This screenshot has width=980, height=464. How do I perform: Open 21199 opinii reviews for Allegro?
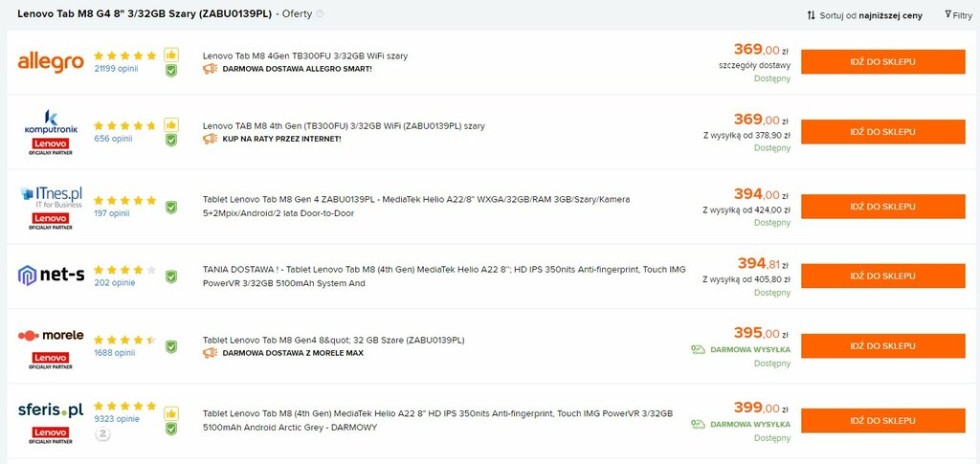click(x=116, y=69)
